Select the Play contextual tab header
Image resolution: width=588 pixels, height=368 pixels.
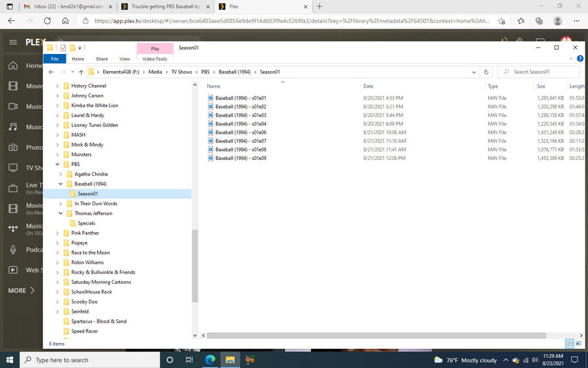pyautogui.click(x=155, y=49)
